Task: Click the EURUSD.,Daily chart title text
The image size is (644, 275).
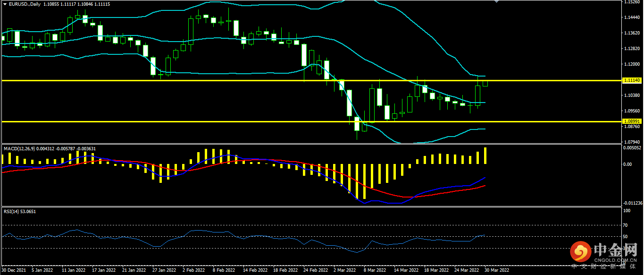Action: [x=25, y=4]
